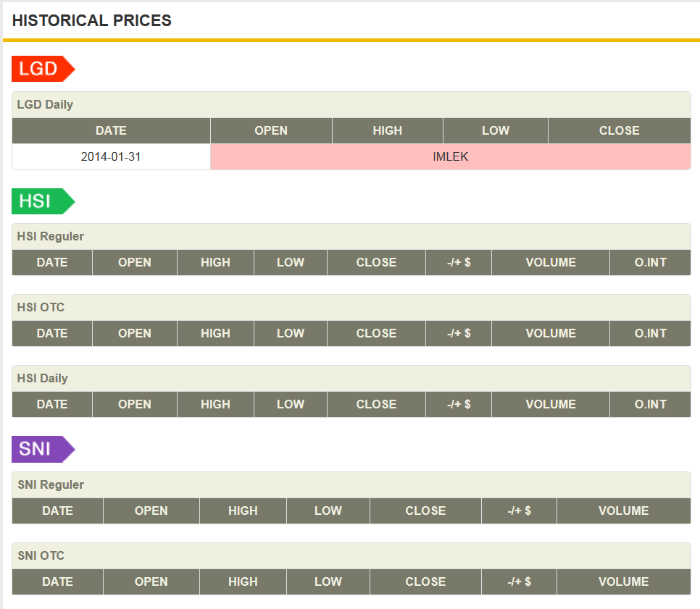Sort the DATE column in LGD Daily

click(110, 130)
